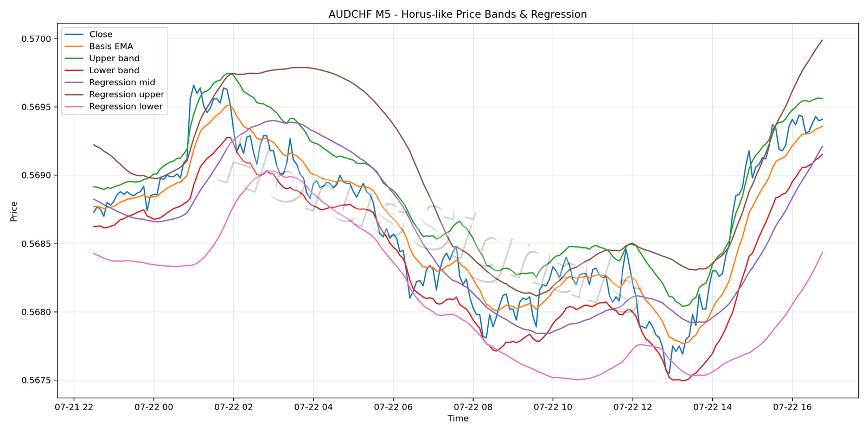The image size is (868, 434).
Task: Click the x-axis tick '07-22 16'
Action: pos(792,406)
